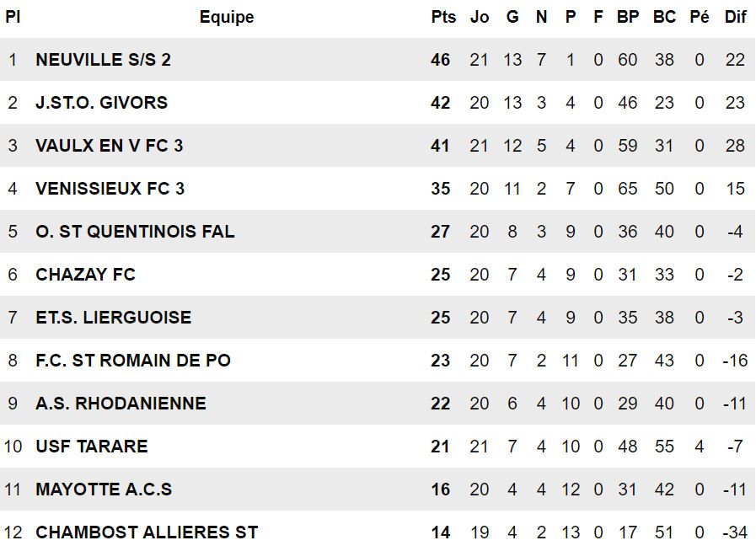
Task: Open the J.ST.O. GIVORS team link
Action: (101, 103)
